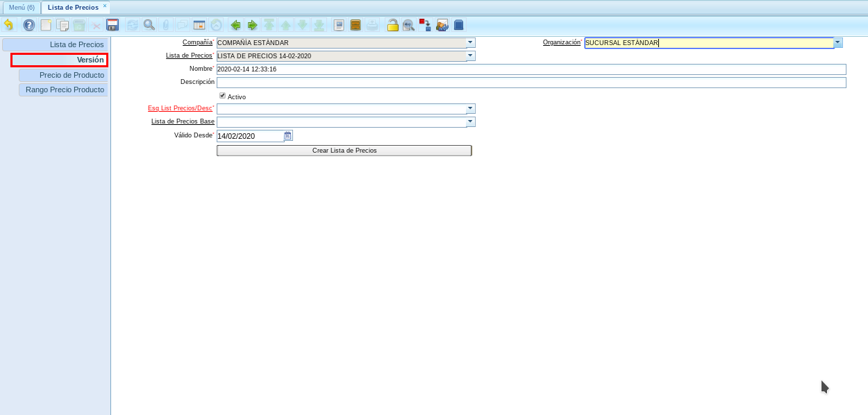Image resolution: width=868 pixels, height=415 pixels.
Task: Open Active Workflows icon
Action: [425, 25]
